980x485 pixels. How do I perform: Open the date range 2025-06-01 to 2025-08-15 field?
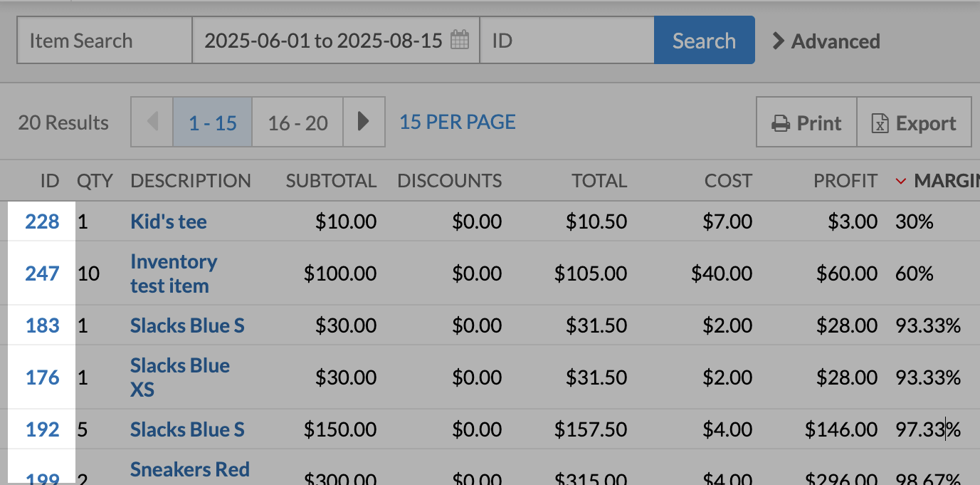click(x=324, y=41)
